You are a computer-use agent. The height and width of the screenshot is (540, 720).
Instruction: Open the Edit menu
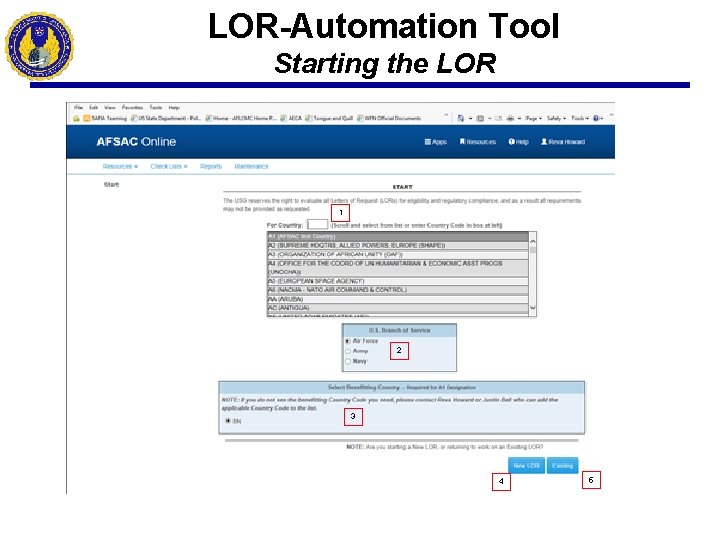[x=94, y=107]
